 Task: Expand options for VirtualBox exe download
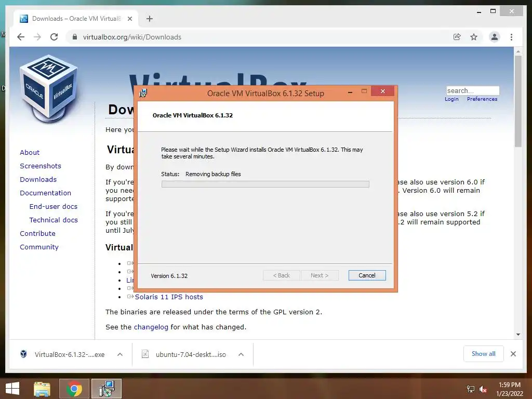120,354
